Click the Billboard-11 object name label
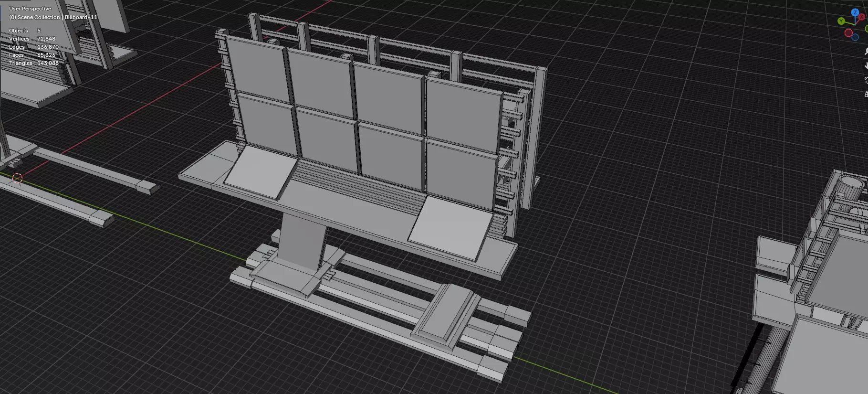Viewport: 868px width, 394px height. pyautogui.click(x=81, y=17)
